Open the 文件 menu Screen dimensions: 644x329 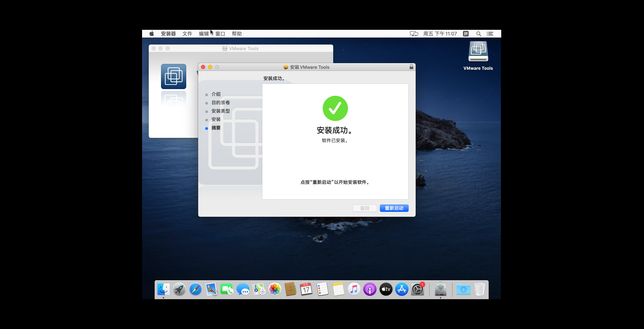point(187,34)
